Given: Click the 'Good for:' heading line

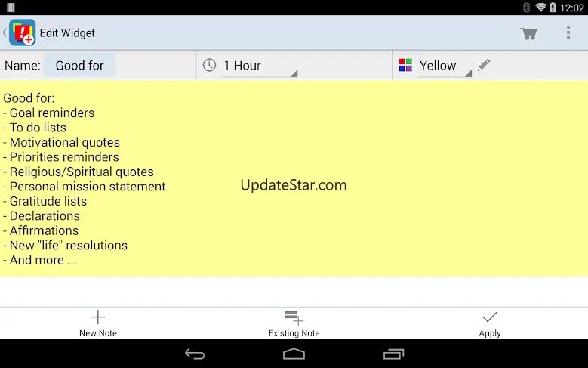Looking at the screenshot, I should (x=29, y=98).
